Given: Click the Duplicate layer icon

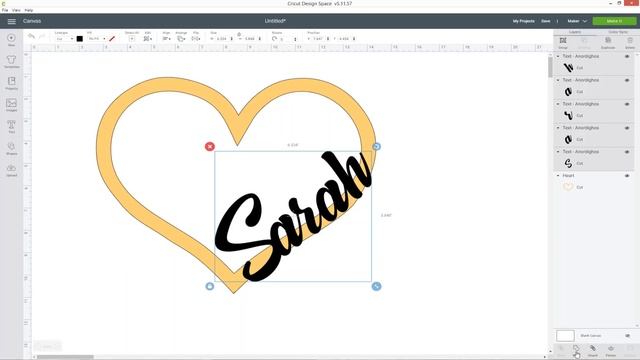Looking at the screenshot, I should 608,42.
